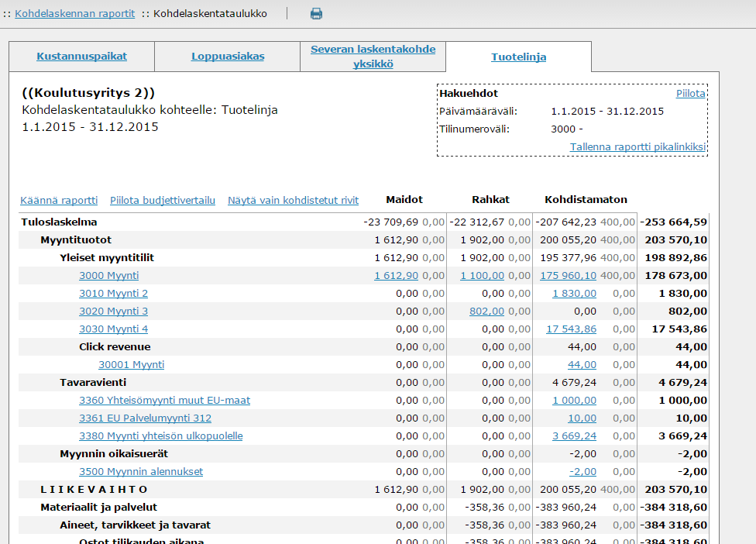Open account 3010 Myynti 2
This screenshot has height=544, width=756.
pos(113,293)
